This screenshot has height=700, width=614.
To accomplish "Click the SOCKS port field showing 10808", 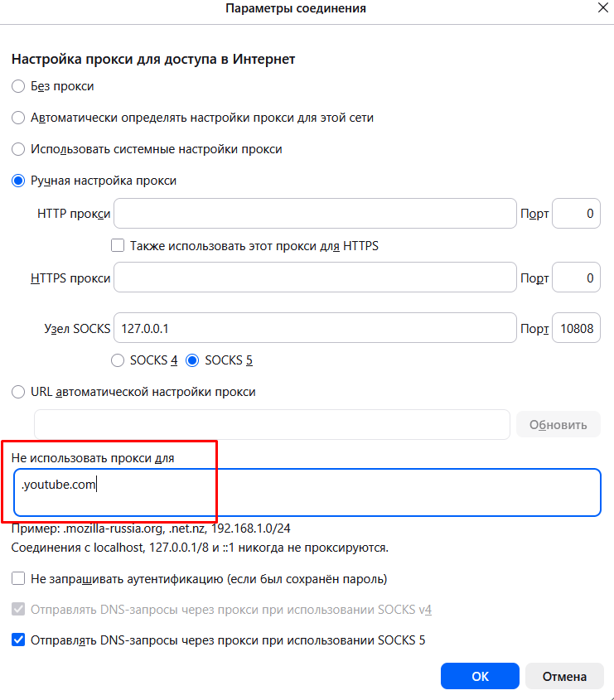I will (x=576, y=328).
